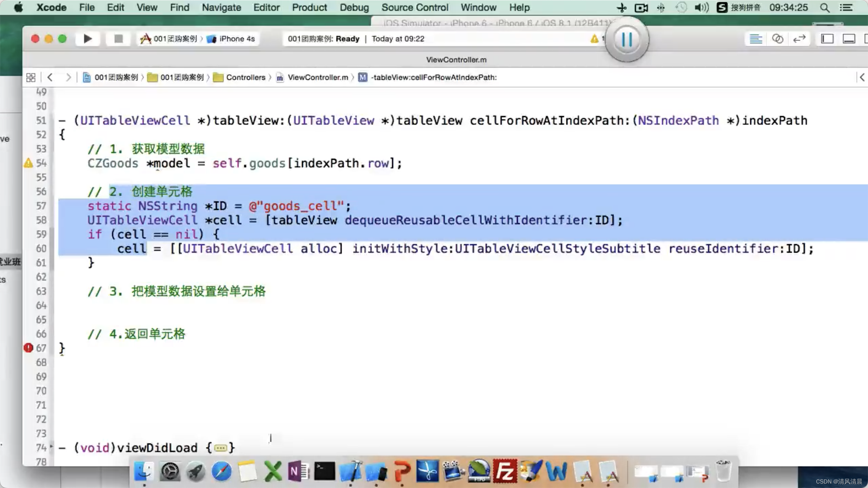Open the cellForRowAtIndexPath method jump bar
The width and height of the screenshot is (868, 488).
tap(433, 77)
